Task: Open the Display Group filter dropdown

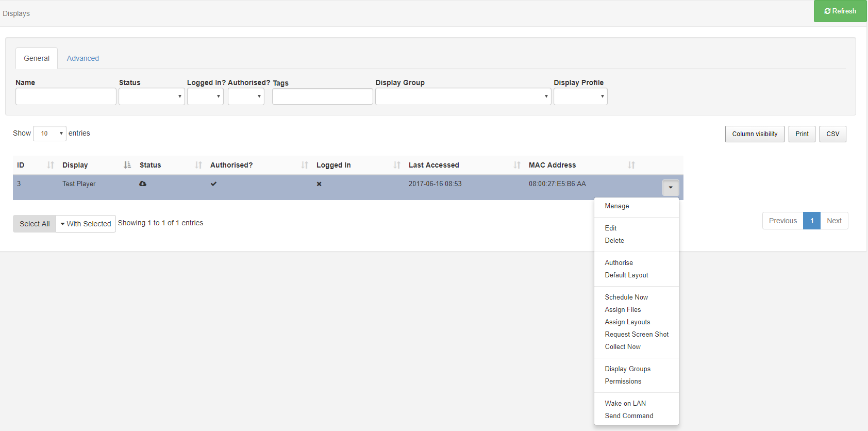Action: tap(463, 96)
